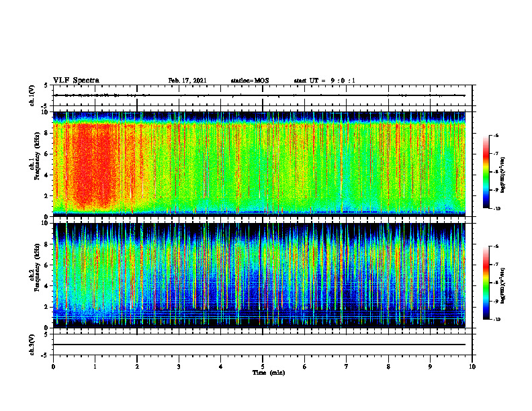This screenshot has height=411, width=532.
Task: Click time axis tick label "5"
Action: point(263,367)
